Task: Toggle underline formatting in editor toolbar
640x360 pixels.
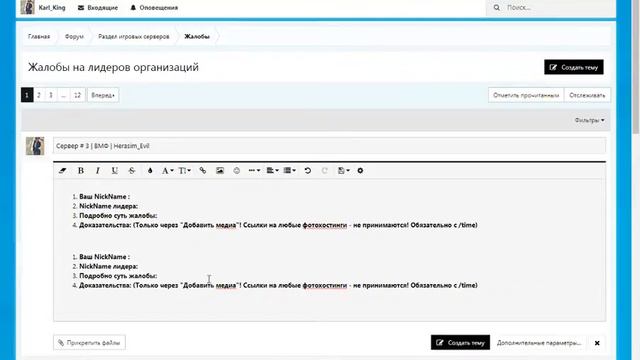Action: 115,171
